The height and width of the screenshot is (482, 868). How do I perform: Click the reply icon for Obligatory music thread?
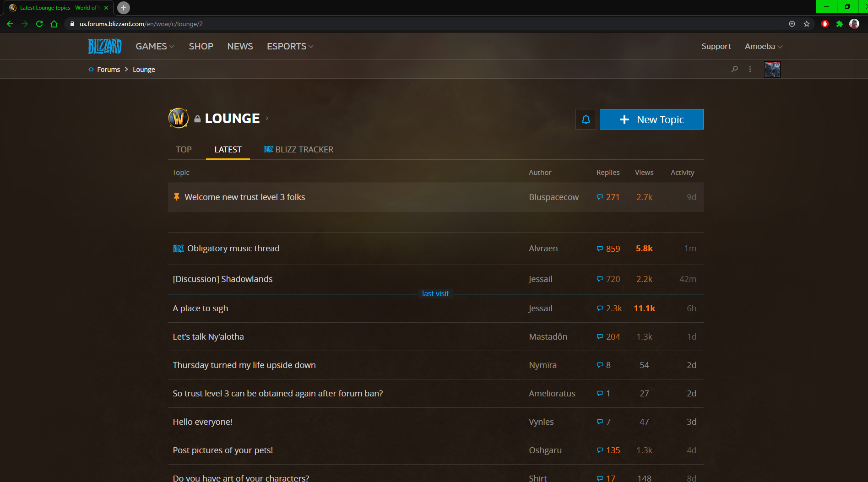coord(600,249)
